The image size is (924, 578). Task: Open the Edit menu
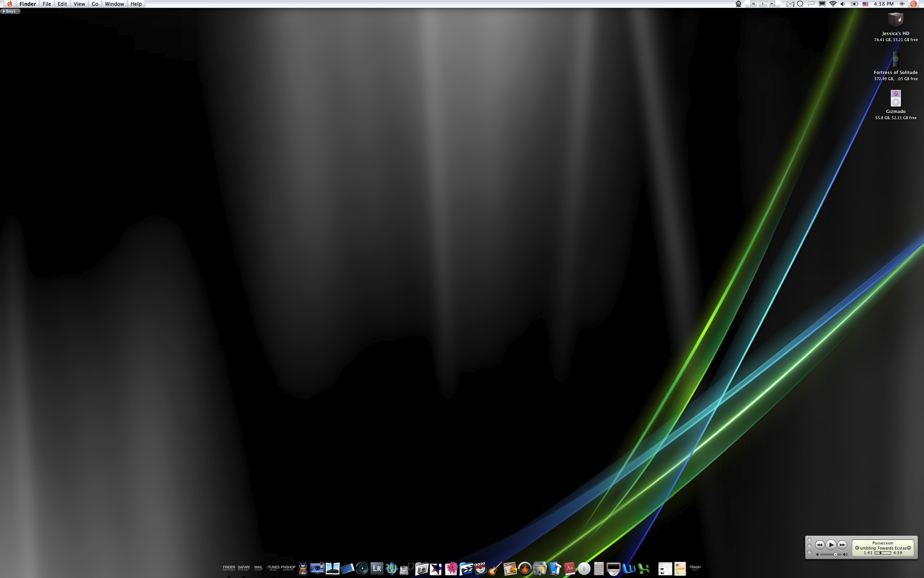click(62, 4)
